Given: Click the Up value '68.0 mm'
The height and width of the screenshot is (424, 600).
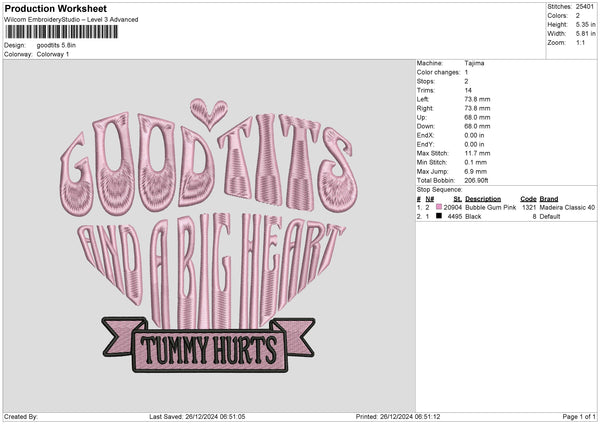Looking at the screenshot, I should coord(477,117).
